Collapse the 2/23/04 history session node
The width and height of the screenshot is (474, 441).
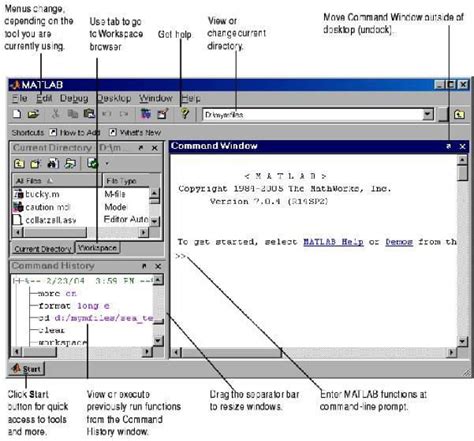point(15,281)
